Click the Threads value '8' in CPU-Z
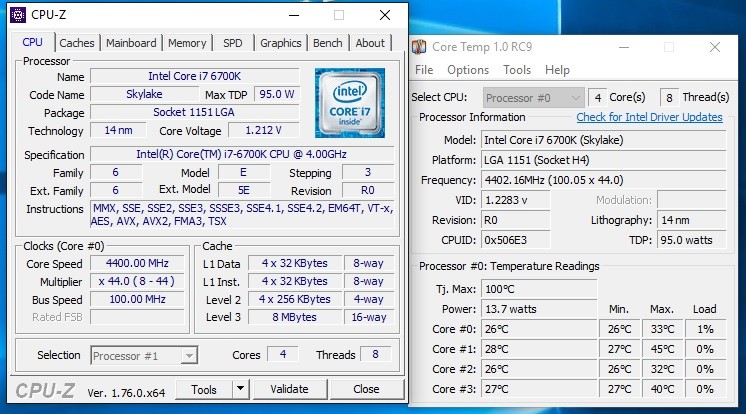The height and width of the screenshot is (414, 746). (x=375, y=354)
